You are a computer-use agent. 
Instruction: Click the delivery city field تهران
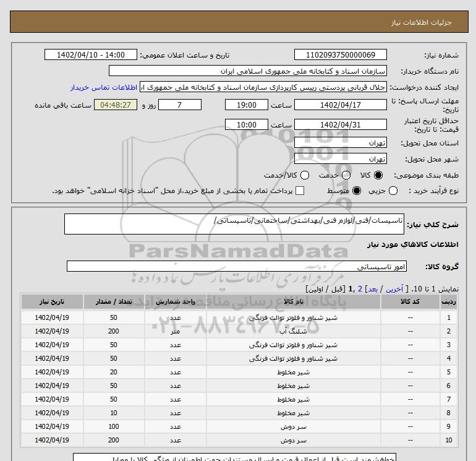340,158
